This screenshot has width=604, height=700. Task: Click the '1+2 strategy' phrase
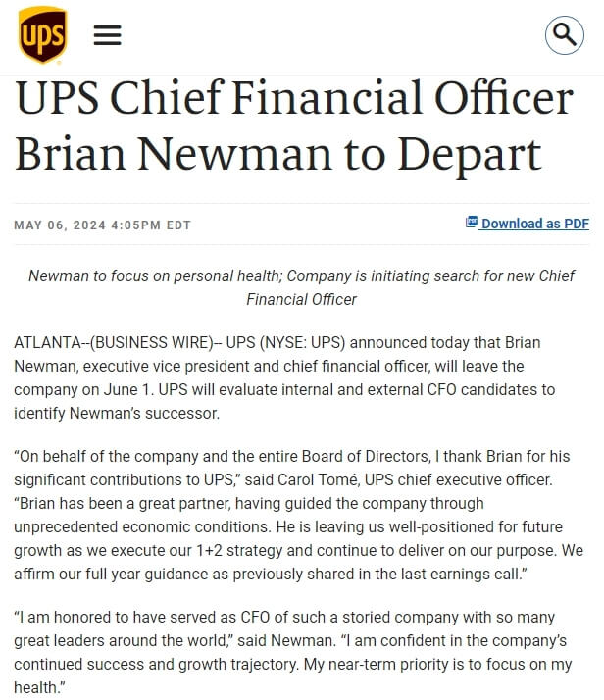(x=239, y=550)
